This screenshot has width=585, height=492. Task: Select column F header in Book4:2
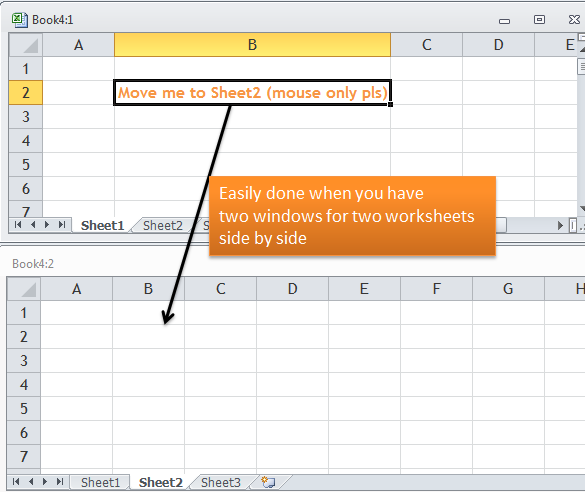pos(436,289)
